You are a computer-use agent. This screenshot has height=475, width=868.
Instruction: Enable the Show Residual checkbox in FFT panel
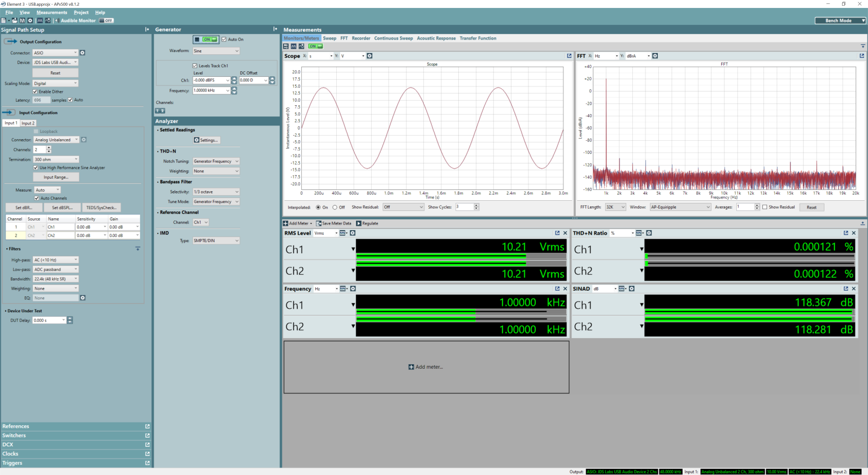(x=765, y=207)
